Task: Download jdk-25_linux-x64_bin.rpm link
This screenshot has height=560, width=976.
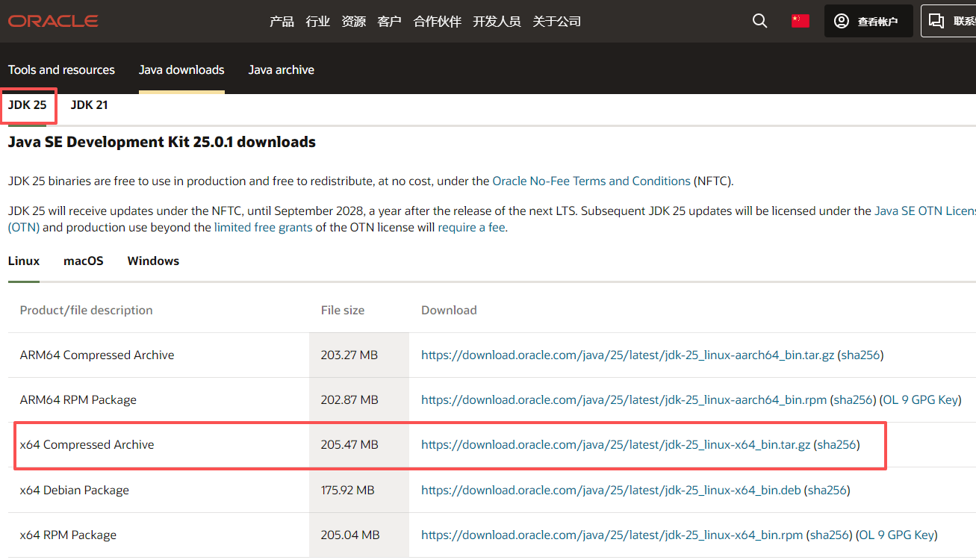Action: click(x=612, y=535)
